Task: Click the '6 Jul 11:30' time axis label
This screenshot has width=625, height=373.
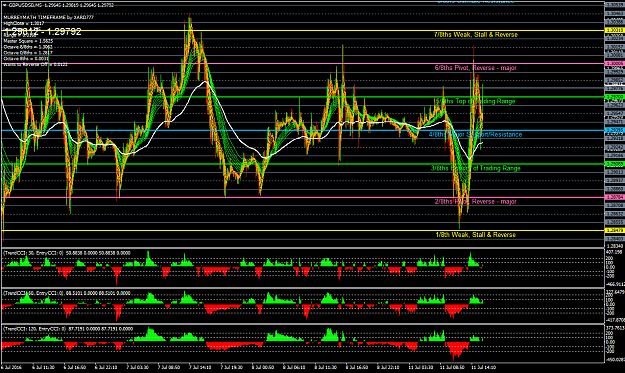Action: tap(43, 367)
